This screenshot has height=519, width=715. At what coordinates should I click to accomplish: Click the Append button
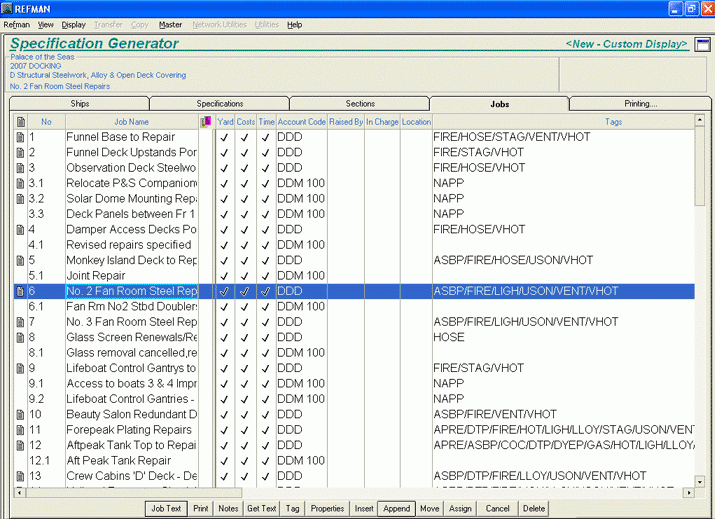(x=397, y=509)
